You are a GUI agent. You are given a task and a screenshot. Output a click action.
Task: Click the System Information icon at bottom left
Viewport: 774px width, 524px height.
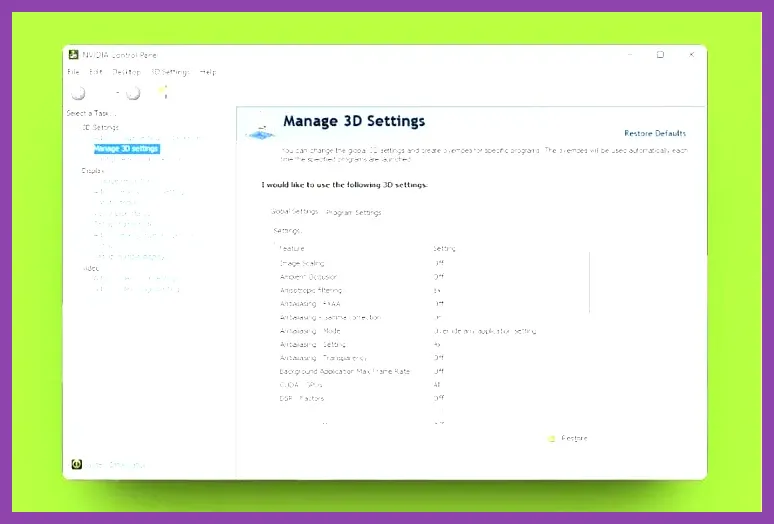(77, 464)
